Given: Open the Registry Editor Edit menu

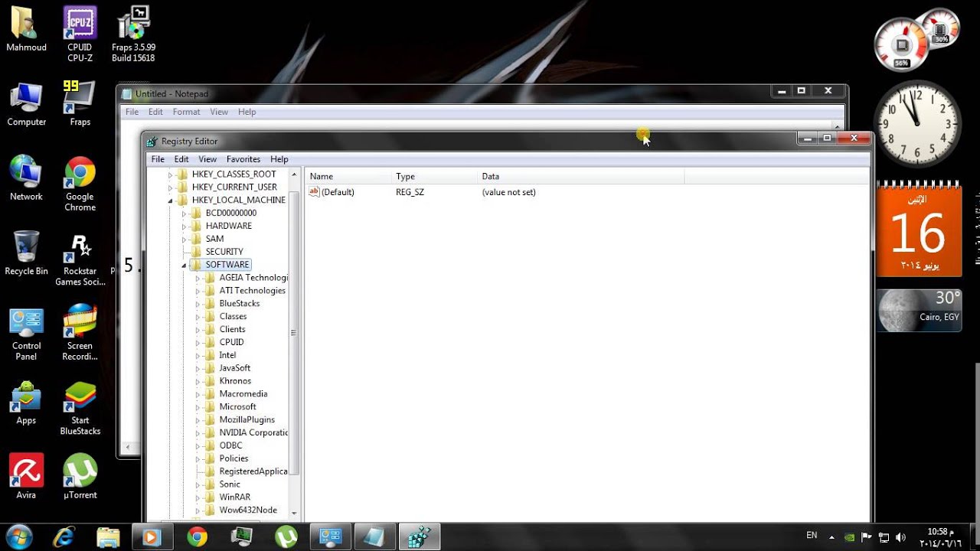Looking at the screenshot, I should tap(181, 159).
